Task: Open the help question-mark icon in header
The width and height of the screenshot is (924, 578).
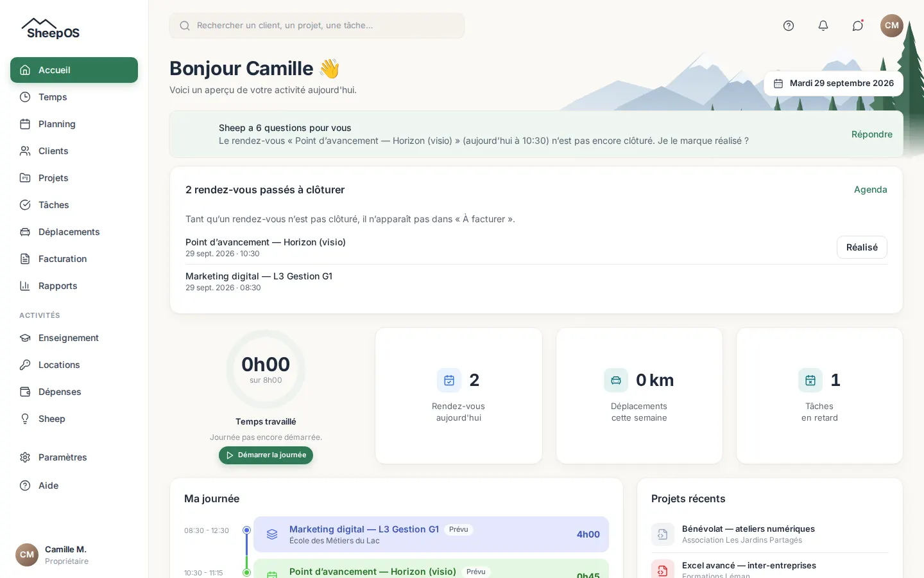Action: coord(789,26)
